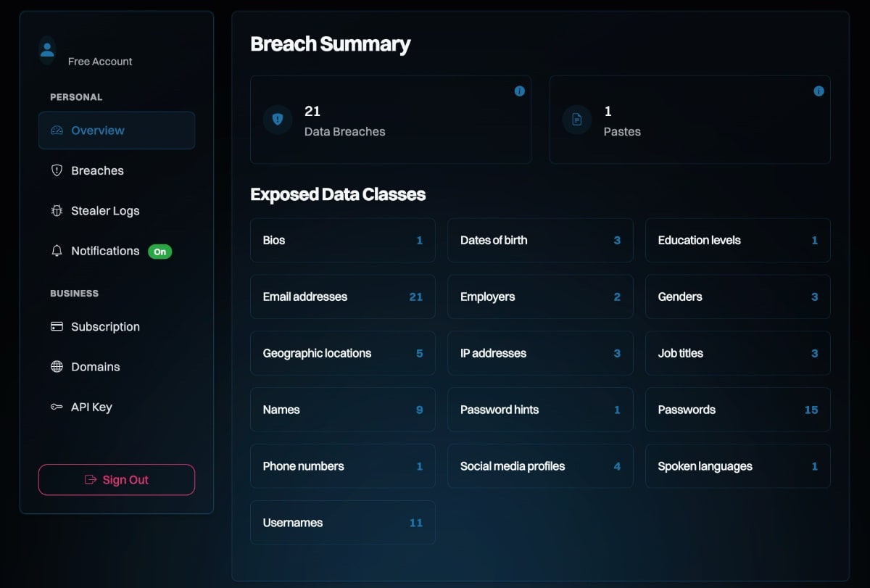Click the Pastes document icon

tap(577, 120)
